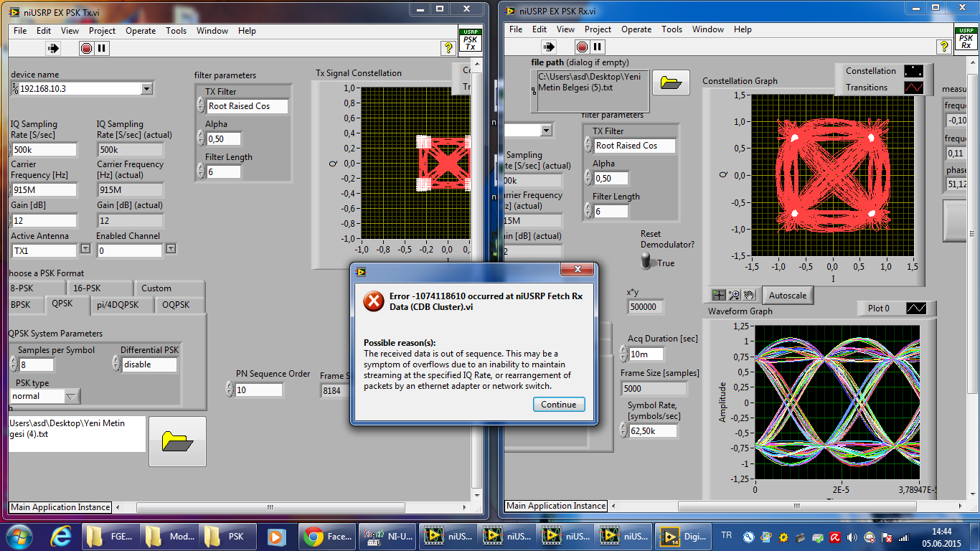This screenshot has height=551, width=980.
Task: Select the zoom tool in the graph palette
Action: click(x=734, y=295)
